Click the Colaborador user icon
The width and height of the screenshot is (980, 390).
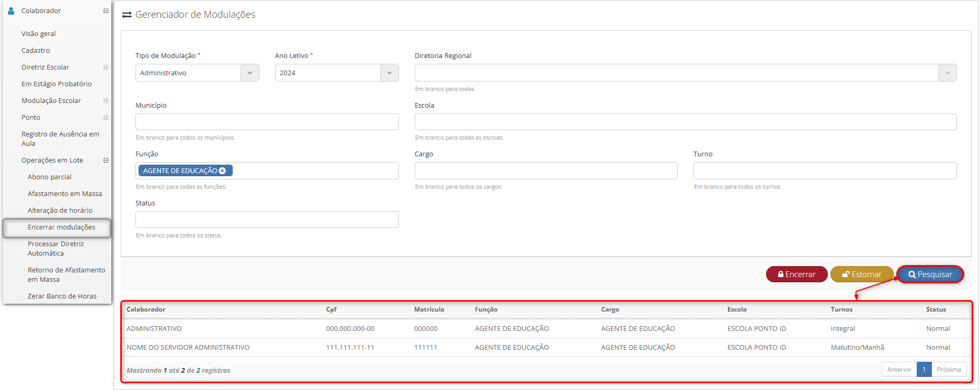[x=11, y=10]
